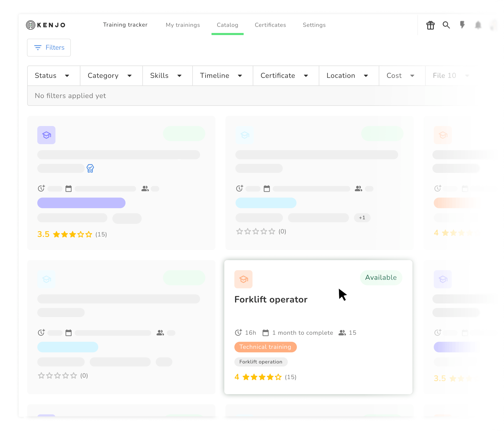Open the notifications bell icon
The image size is (504, 431).
pos(478,25)
